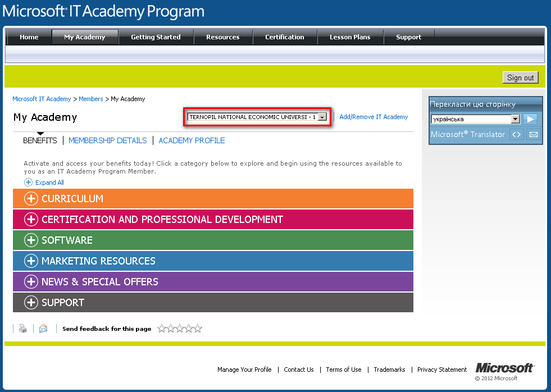
Task: Open Privacy Statement footer link
Action: coord(442,370)
